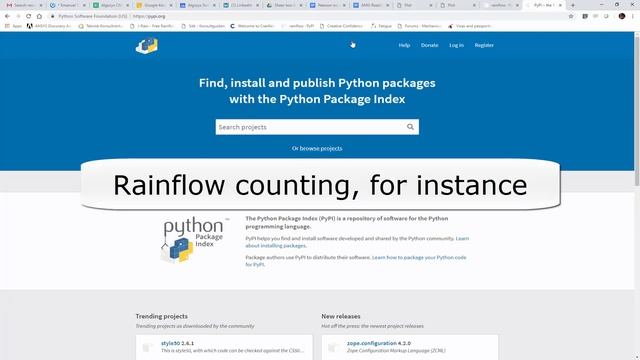Screen dimensions: 640x360
Task: Open the Creative Confidence bookmark
Action: tap(341, 26)
